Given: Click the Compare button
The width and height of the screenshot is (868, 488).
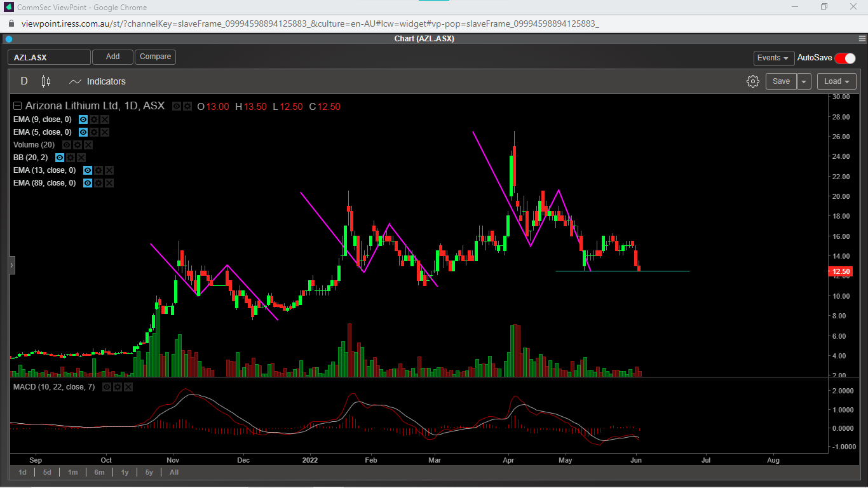Looking at the screenshot, I should pyautogui.click(x=155, y=57).
